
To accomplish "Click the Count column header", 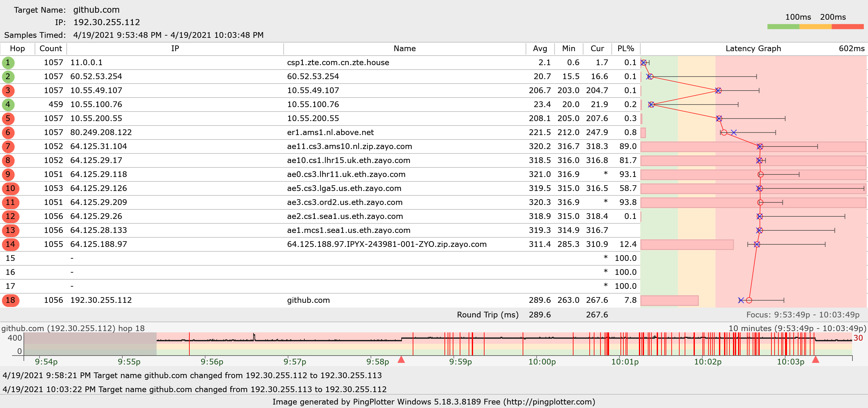I will click(x=51, y=49).
